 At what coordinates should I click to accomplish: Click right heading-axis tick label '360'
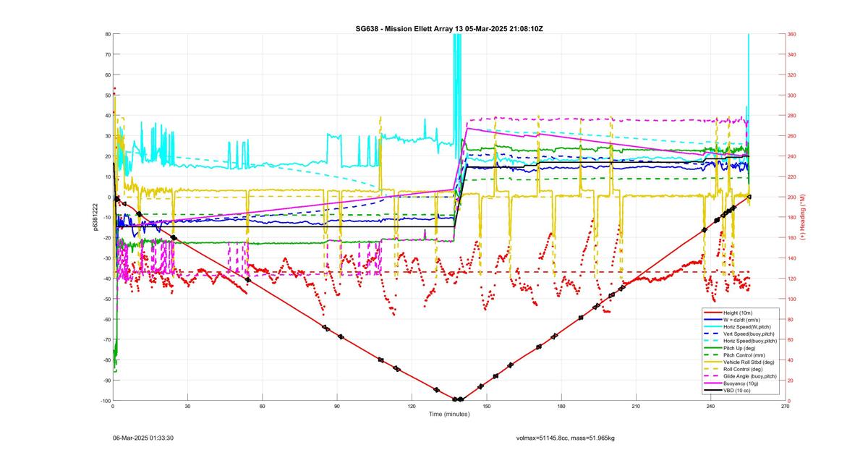click(x=792, y=34)
